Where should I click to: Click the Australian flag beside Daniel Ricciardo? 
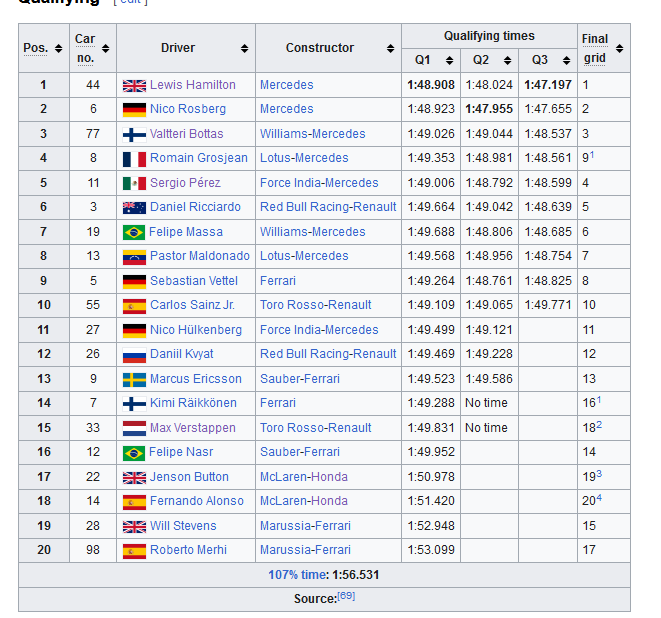tap(134, 207)
